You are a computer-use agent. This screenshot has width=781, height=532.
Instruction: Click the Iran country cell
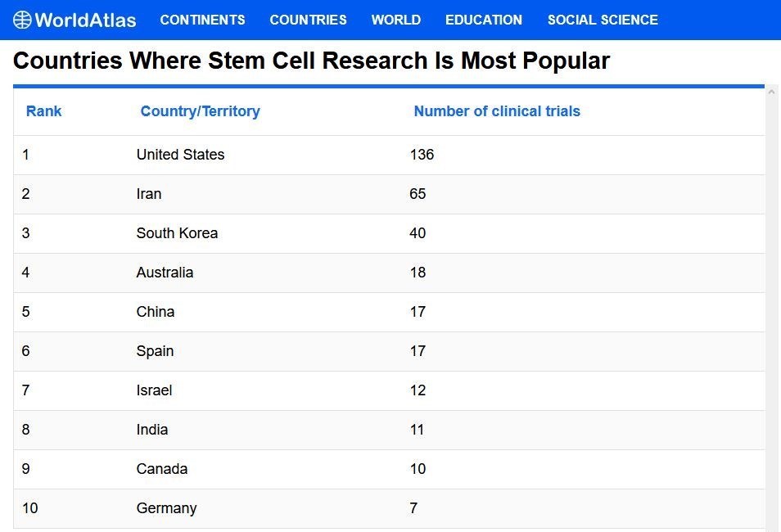point(149,194)
